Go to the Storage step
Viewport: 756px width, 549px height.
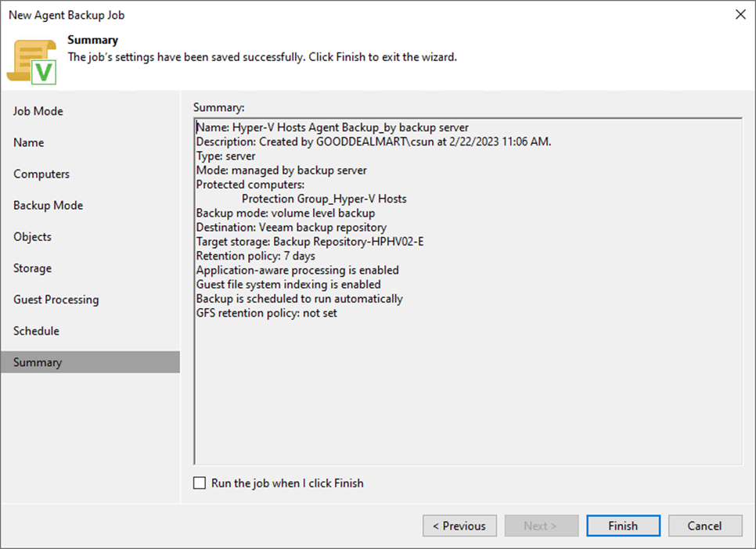click(x=32, y=268)
